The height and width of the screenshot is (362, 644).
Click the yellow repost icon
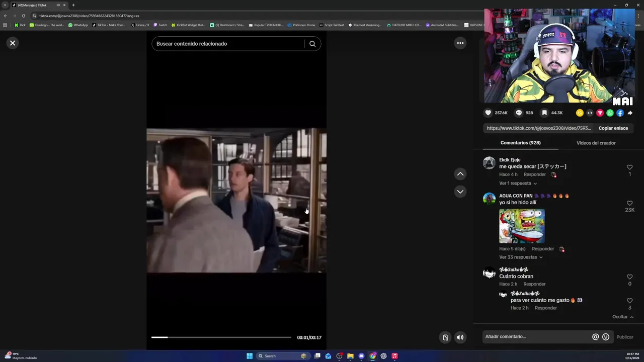[580, 113]
